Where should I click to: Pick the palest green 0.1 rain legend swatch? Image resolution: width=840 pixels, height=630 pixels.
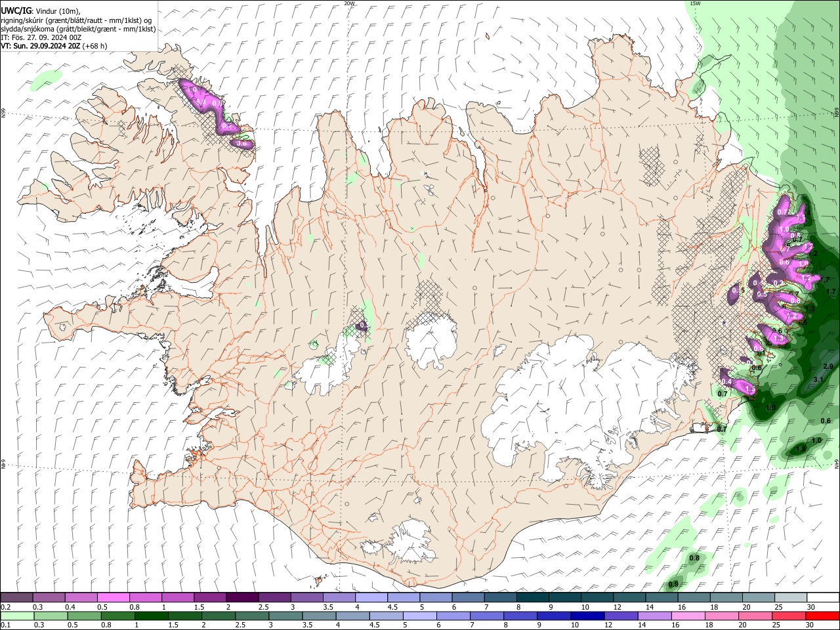coord(17,616)
